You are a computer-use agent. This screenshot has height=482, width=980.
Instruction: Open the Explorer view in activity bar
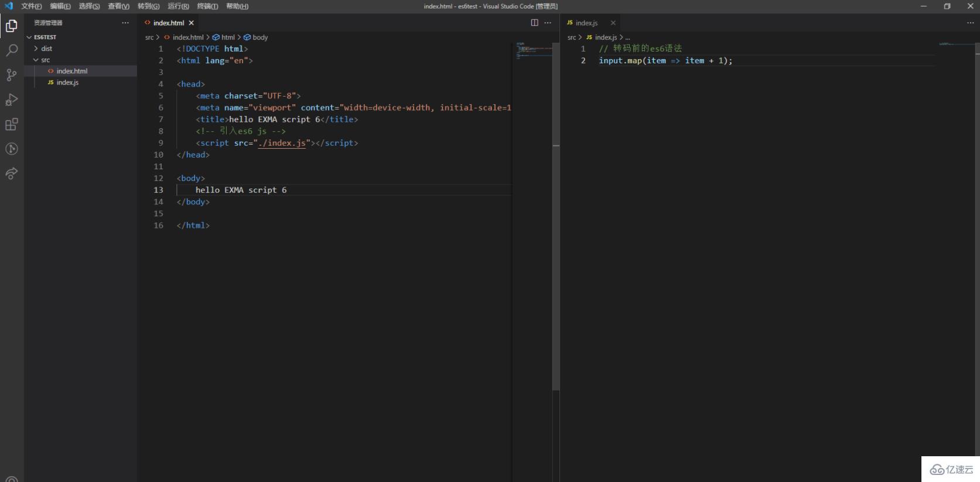point(11,26)
